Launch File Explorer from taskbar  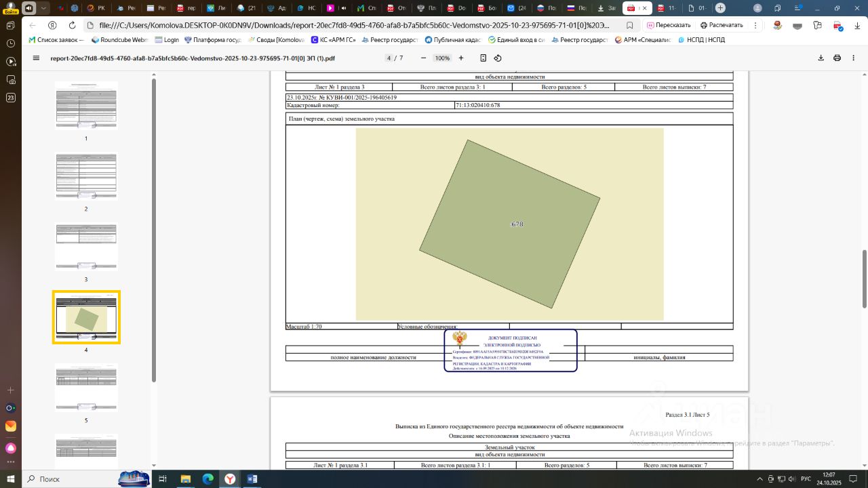pos(185,479)
